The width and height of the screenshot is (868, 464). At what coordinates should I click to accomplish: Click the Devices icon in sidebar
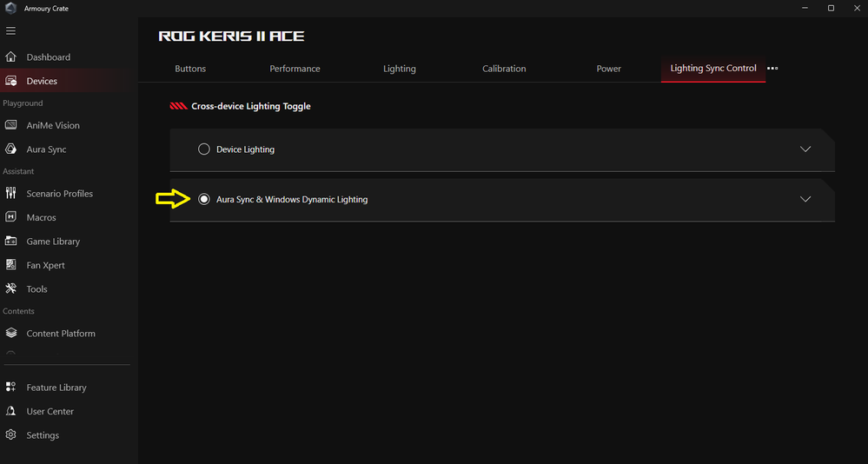(x=10, y=81)
